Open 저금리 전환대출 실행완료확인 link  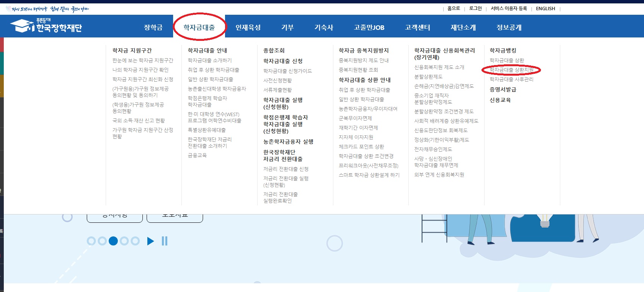pyautogui.click(x=280, y=197)
